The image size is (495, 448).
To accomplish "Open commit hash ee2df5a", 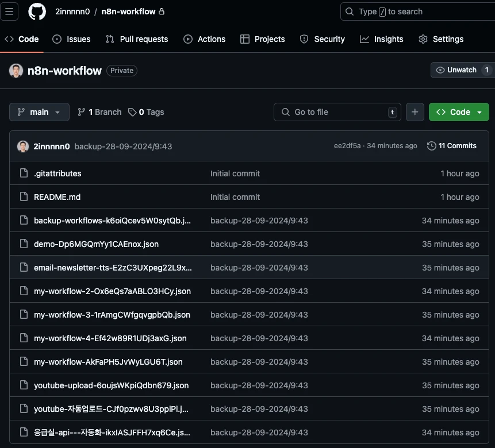I will click(347, 146).
